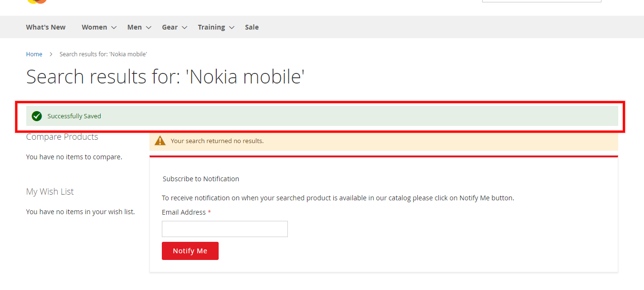Click "Your search returned no results." text
The height and width of the screenshot is (290, 644).
coord(217,141)
